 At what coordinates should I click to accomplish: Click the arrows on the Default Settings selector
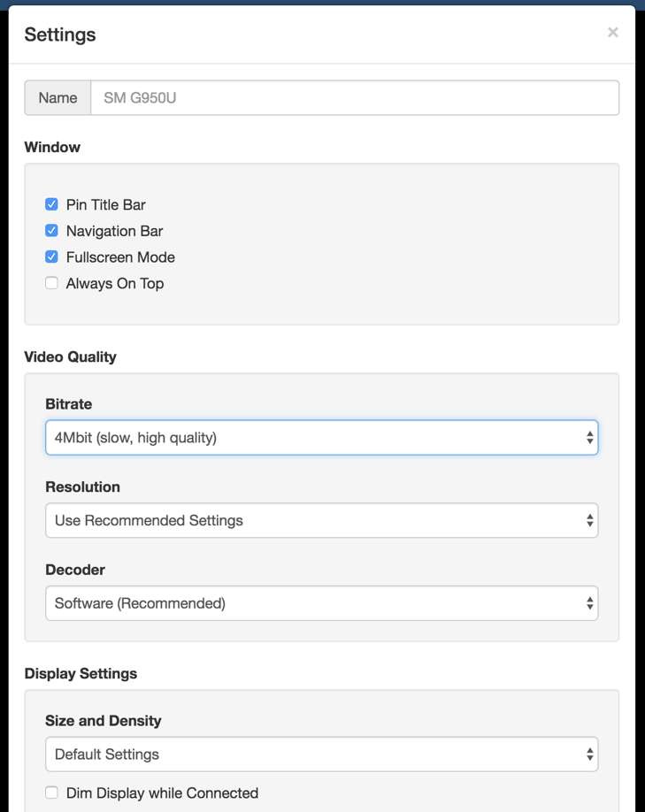click(589, 755)
